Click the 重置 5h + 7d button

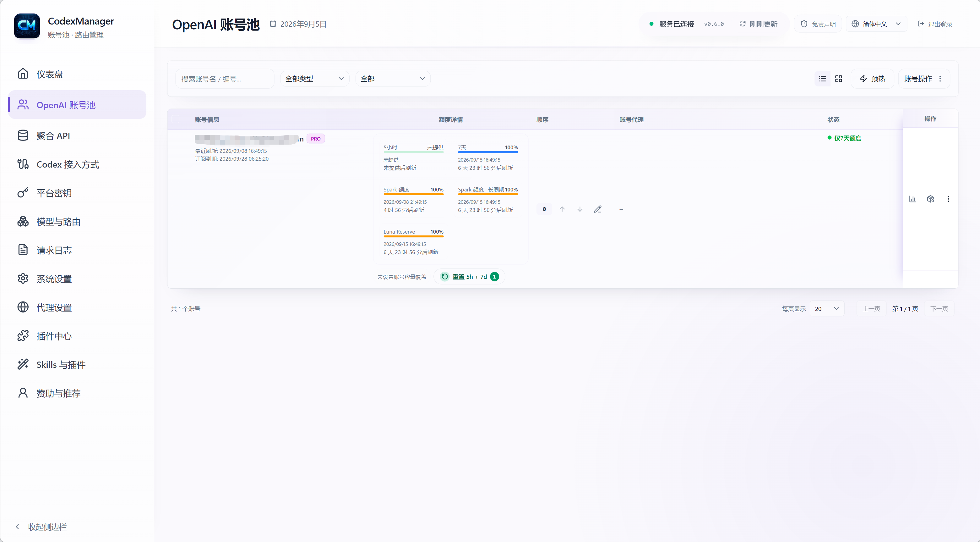click(470, 277)
